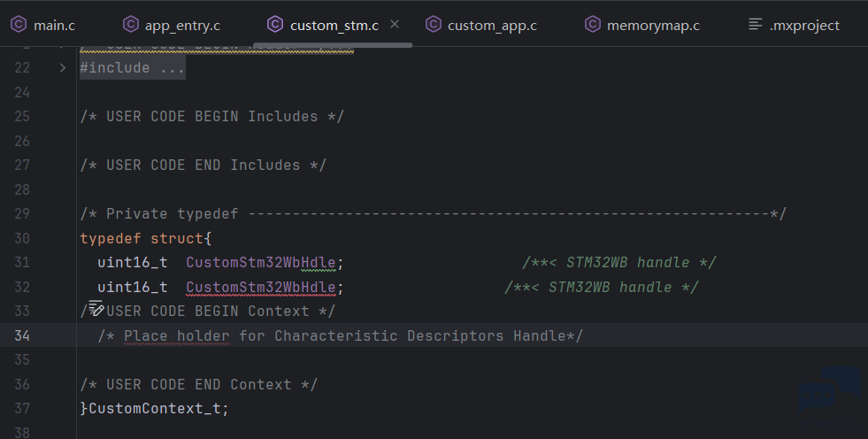
Task: Click the C file icon on custom_app.c tab
Action: click(434, 25)
